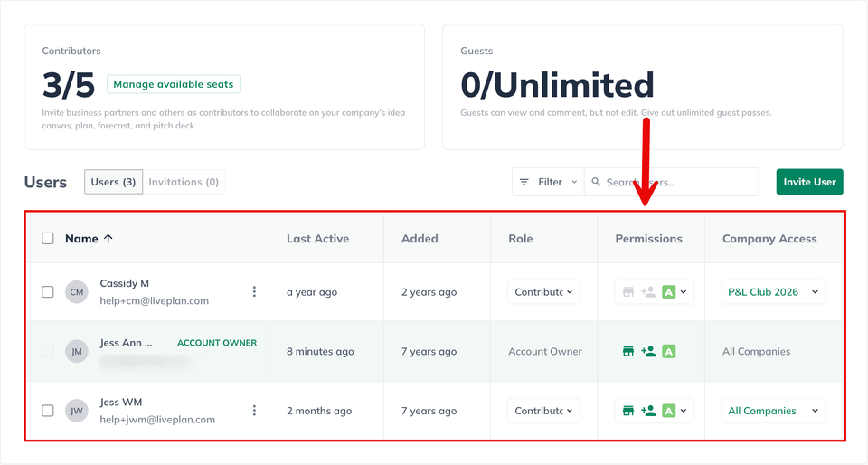Viewport: 868px width, 465px height.
Task: Click the disabled checkbox for Jess Ann
Action: [48, 351]
